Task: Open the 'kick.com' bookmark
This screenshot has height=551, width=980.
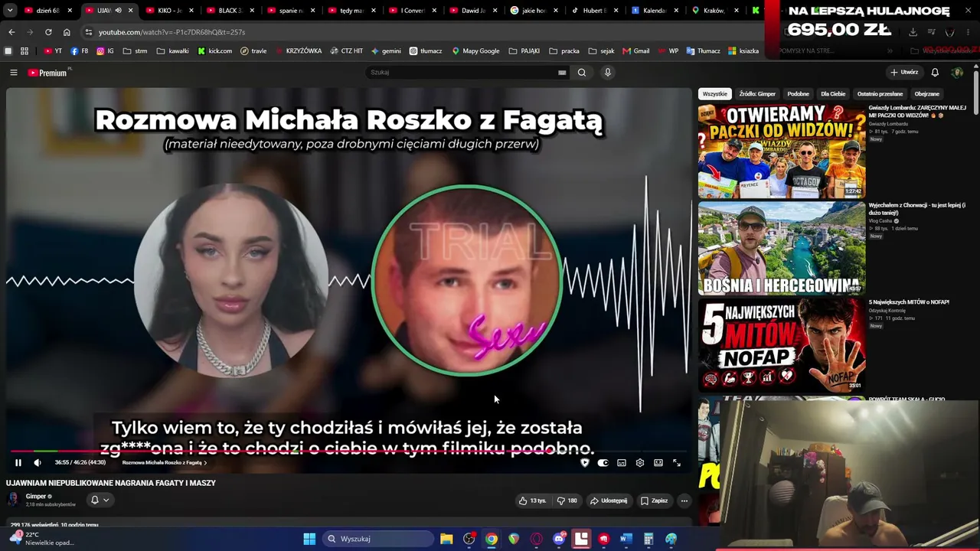Action: tap(214, 51)
